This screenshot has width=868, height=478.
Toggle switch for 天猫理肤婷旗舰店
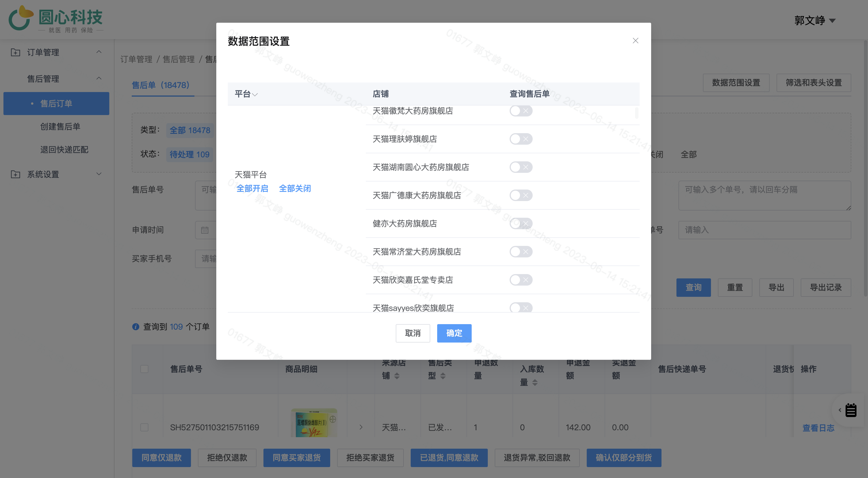coord(521,139)
